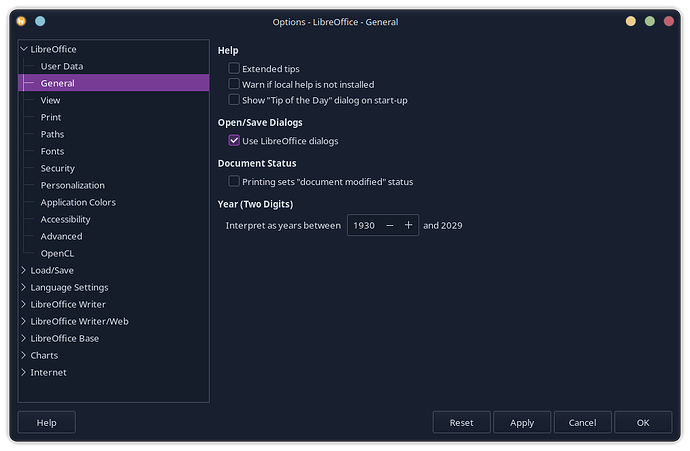Screen dimensions: 690x451
Task: Expand the Charts tree node
Action: click(24, 355)
